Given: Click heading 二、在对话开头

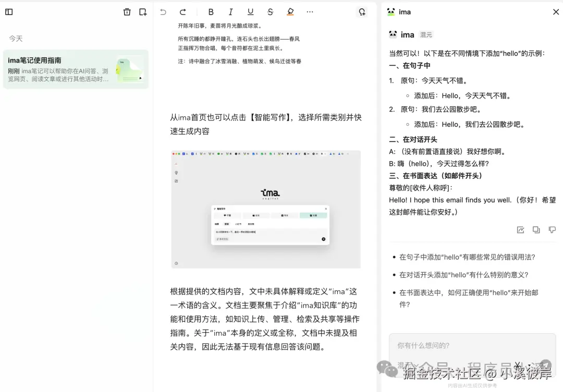Looking at the screenshot, I should click(x=413, y=140).
